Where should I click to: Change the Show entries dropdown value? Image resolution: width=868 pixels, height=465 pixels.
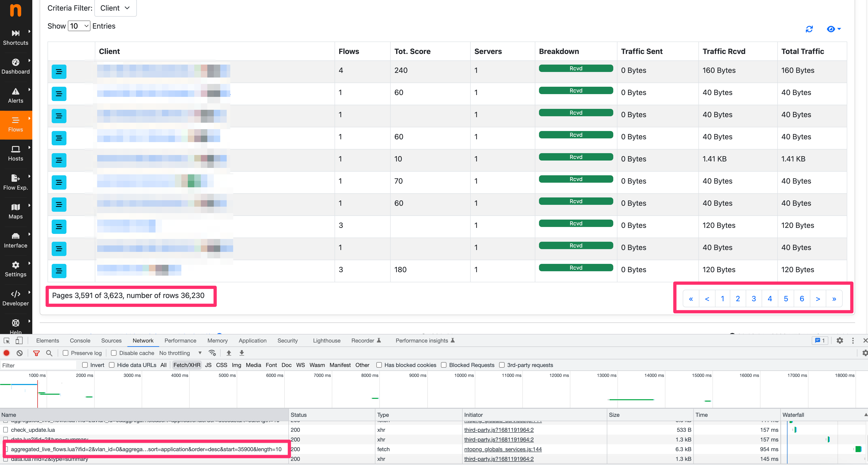(78, 26)
